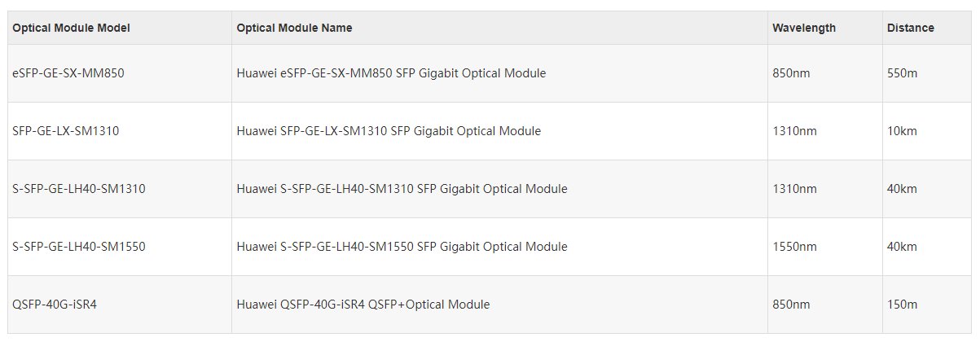Select the 1550nm wavelength cell
980x342 pixels.
click(824, 247)
